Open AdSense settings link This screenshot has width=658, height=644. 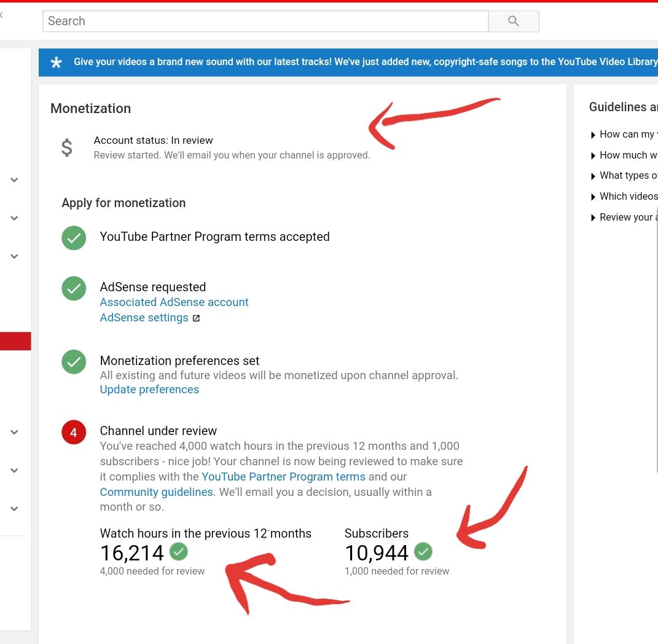point(144,318)
